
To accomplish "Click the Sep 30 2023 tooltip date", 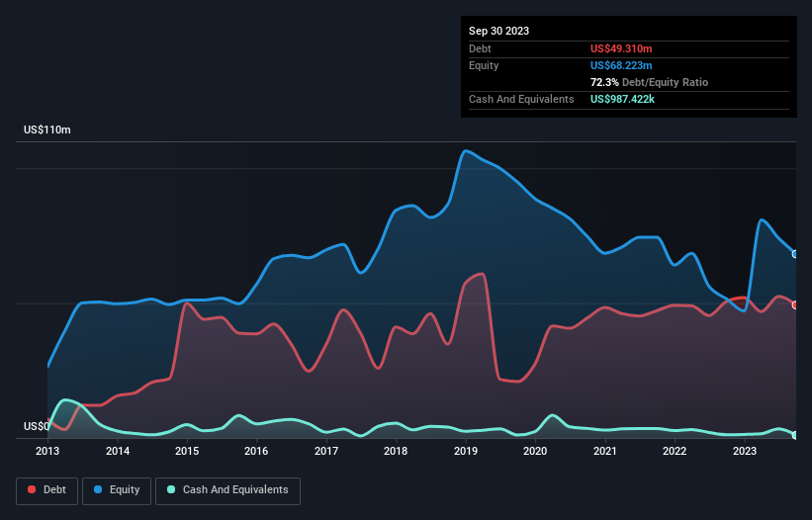I will point(498,31).
